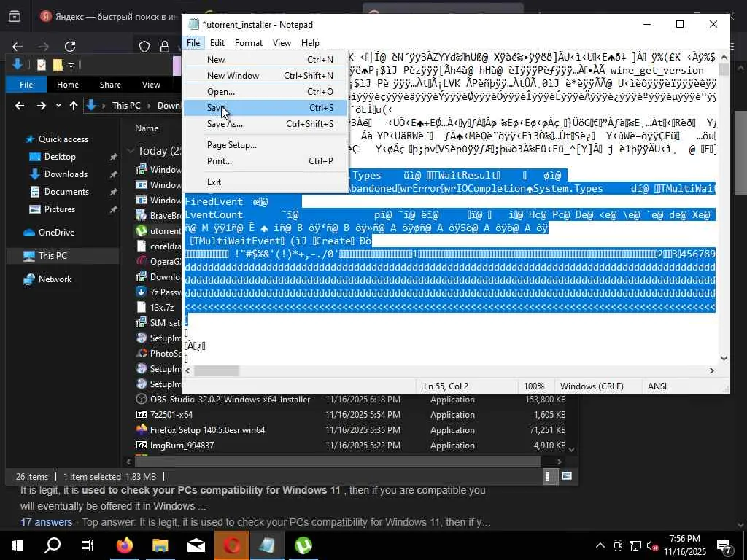Click Explorer quick access new folder icon
747x560 pixels.
point(58,65)
